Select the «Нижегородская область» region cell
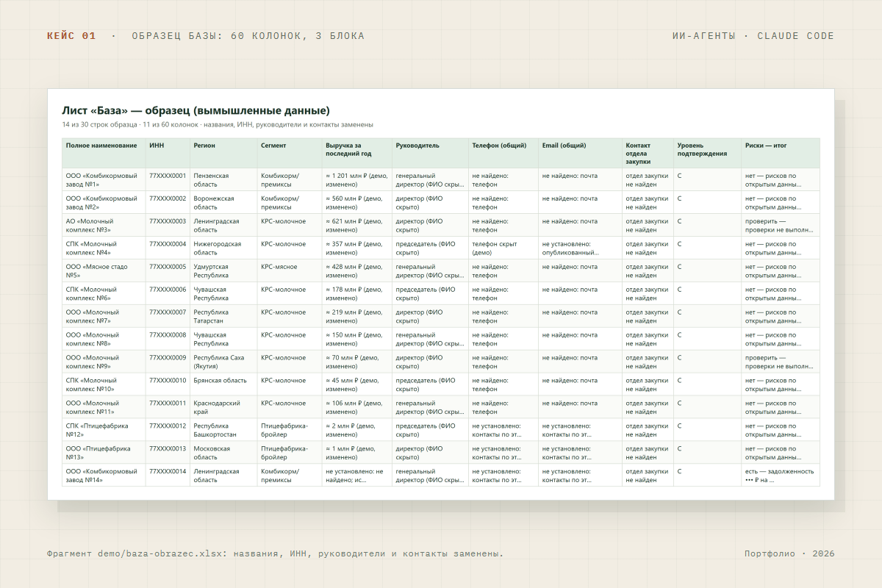 coord(223,248)
